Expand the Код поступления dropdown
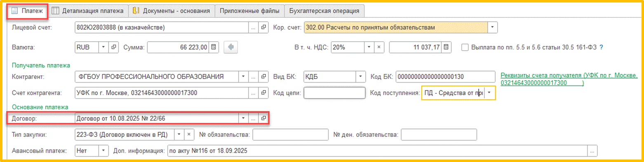The height and width of the screenshot is (162, 644). pos(489,93)
